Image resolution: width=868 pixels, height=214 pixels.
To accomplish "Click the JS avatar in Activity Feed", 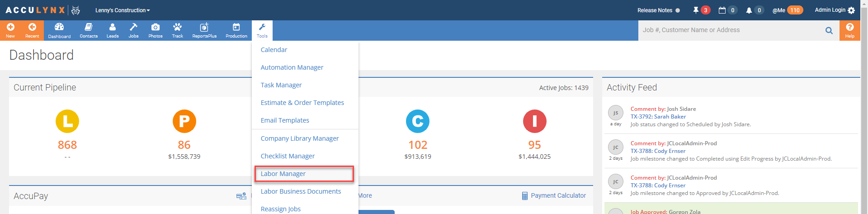I will pyautogui.click(x=616, y=113).
